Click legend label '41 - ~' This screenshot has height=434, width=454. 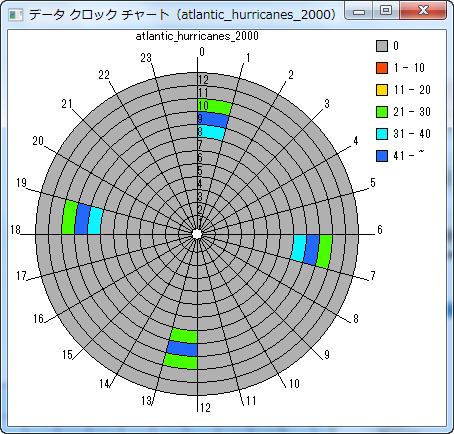tap(409, 155)
